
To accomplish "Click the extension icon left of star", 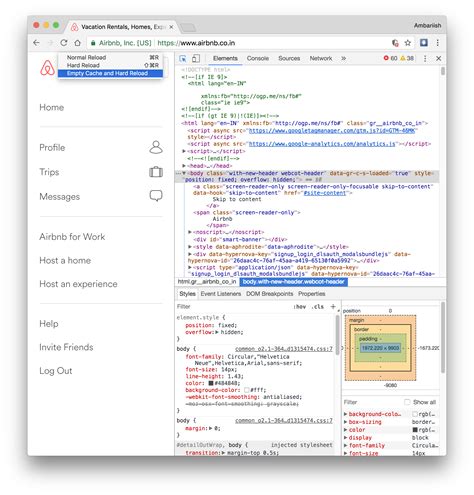I will (395, 43).
